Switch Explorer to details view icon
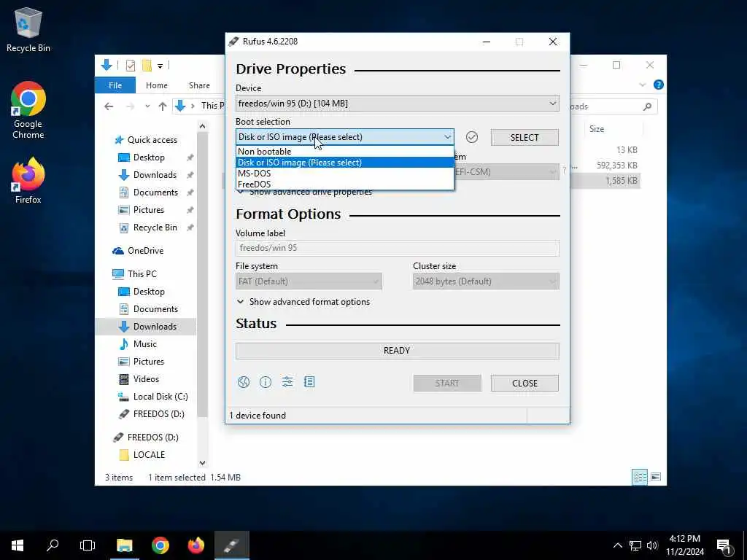Image resolution: width=747 pixels, height=560 pixels. pyautogui.click(x=639, y=477)
